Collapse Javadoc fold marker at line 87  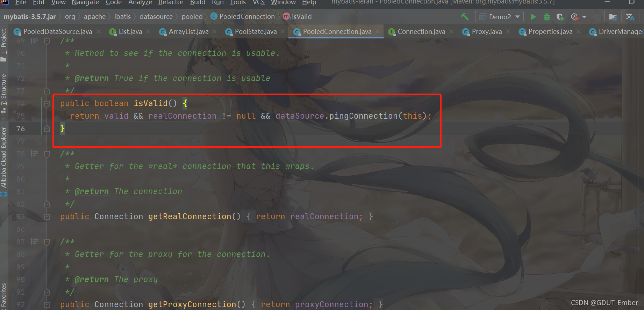pos(47,242)
